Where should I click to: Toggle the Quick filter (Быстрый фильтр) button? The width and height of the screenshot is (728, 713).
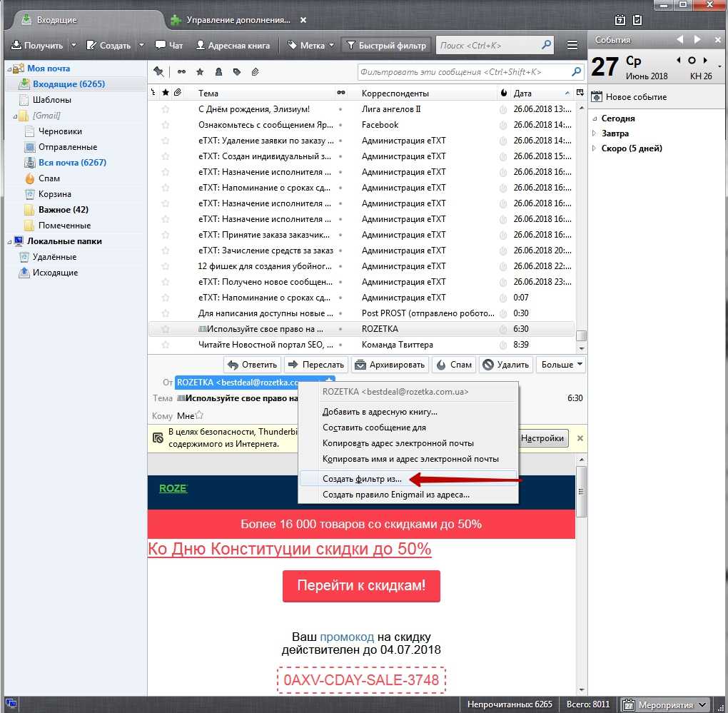coord(386,45)
